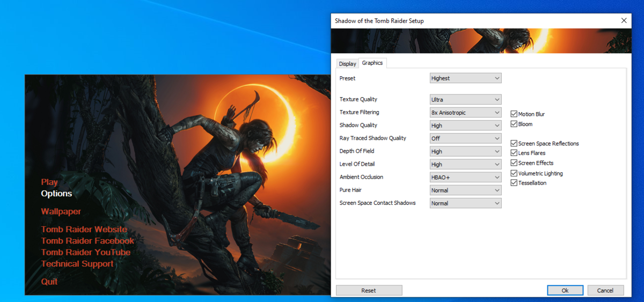This screenshot has width=644, height=302.
Task: Open the Pure Hair dropdown
Action: pyautogui.click(x=466, y=190)
